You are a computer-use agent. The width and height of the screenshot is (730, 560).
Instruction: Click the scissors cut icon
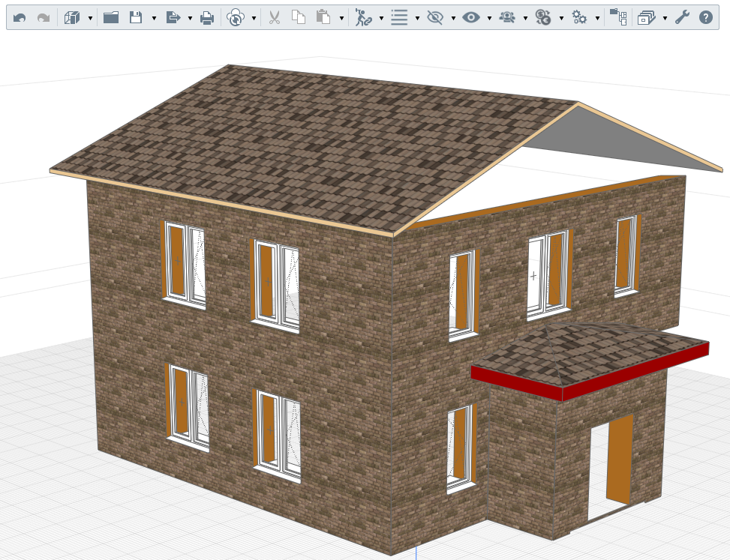pos(274,18)
